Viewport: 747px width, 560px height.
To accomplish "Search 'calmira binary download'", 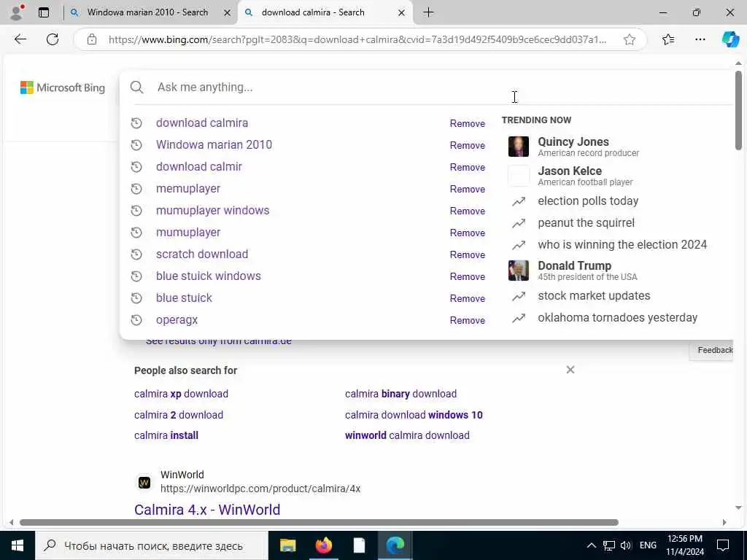I will pos(400,394).
